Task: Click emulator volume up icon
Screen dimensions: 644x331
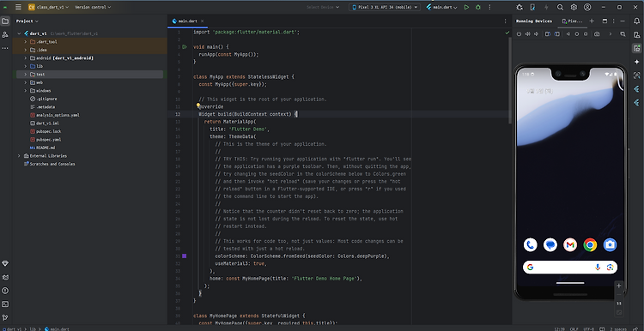Action: 527,34
